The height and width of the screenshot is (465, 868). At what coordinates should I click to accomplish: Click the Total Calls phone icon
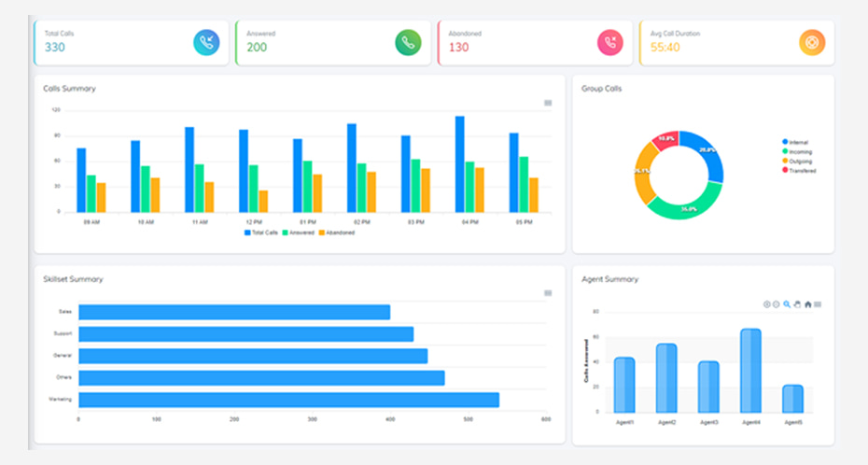coord(206,43)
